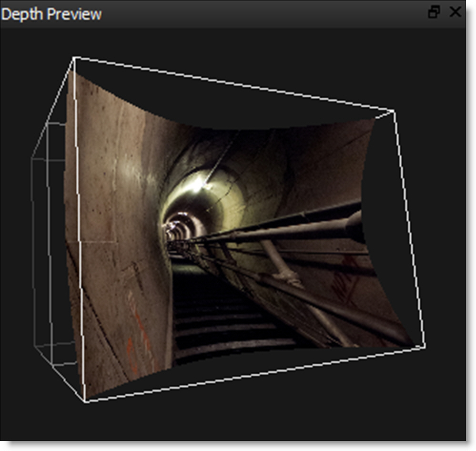Click the bright tunnel ceiling light
The width and height of the screenshot is (476, 451).
(197, 185)
